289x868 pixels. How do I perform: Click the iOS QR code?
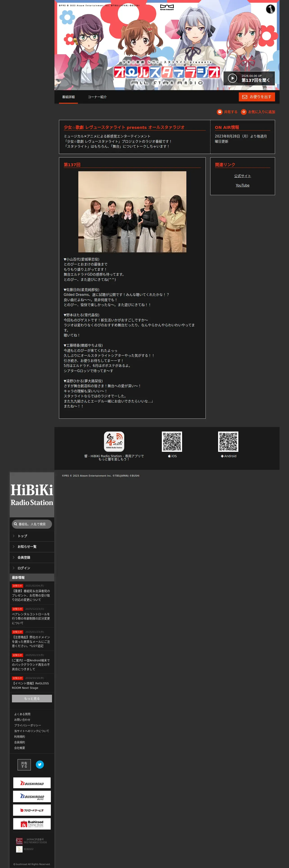pyautogui.click(x=172, y=441)
